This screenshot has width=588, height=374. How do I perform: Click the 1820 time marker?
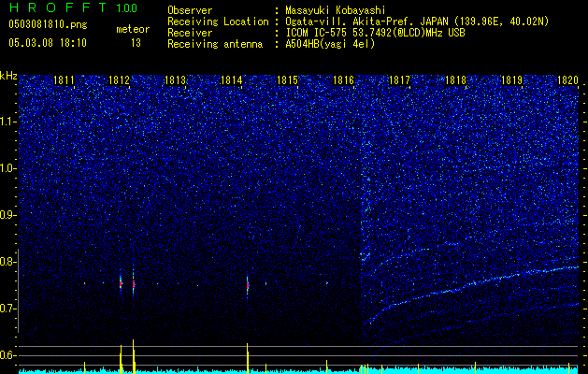click(567, 80)
